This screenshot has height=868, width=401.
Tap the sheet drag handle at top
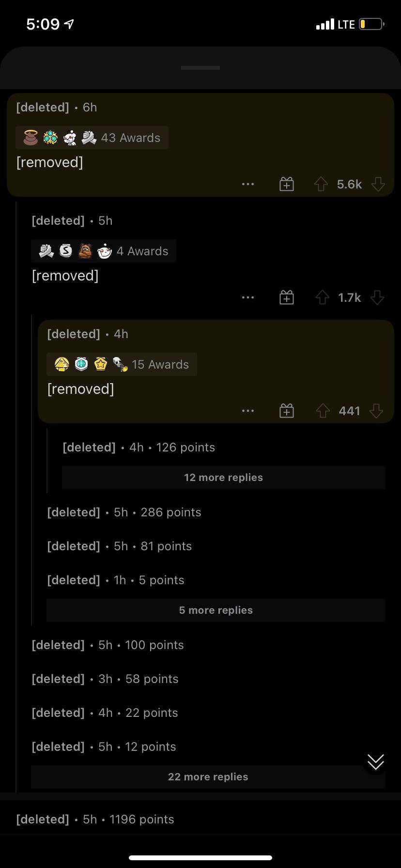(x=200, y=68)
